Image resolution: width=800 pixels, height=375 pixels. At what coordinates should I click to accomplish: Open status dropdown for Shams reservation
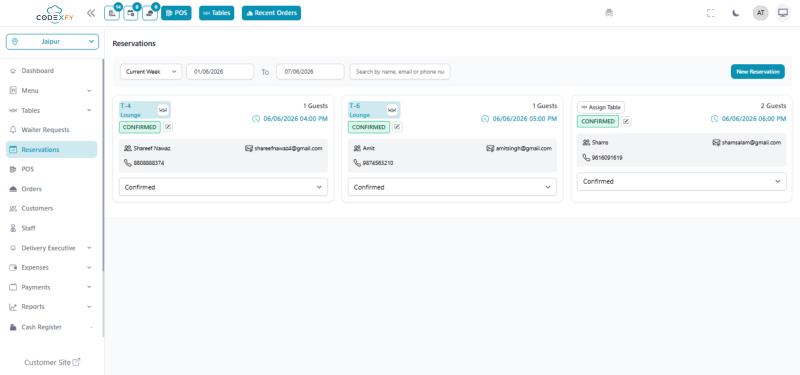pos(682,182)
